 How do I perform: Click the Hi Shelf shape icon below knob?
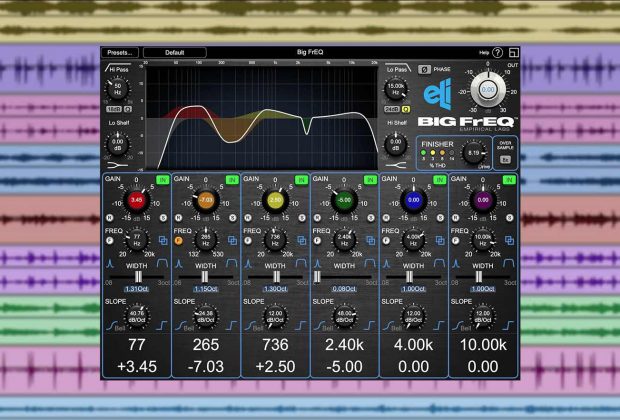point(396,165)
